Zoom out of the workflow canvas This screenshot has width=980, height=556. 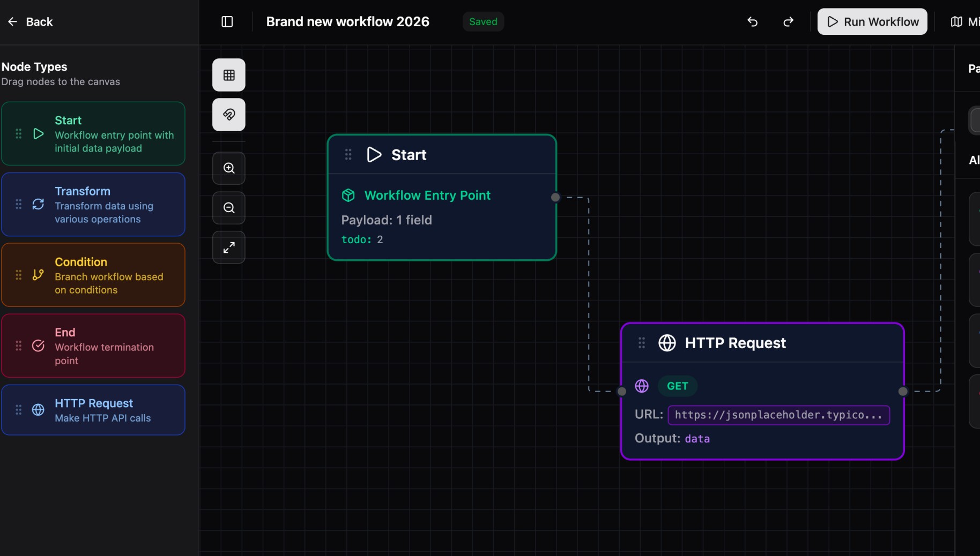coord(229,208)
